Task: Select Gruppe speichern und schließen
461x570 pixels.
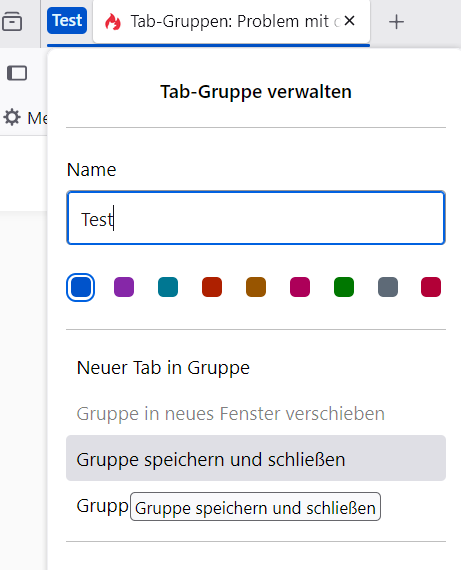Action: (x=256, y=458)
